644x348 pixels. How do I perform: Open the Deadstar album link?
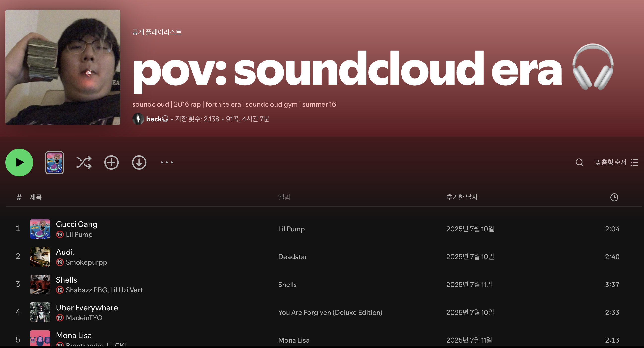pyautogui.click(x=293, y=257)
